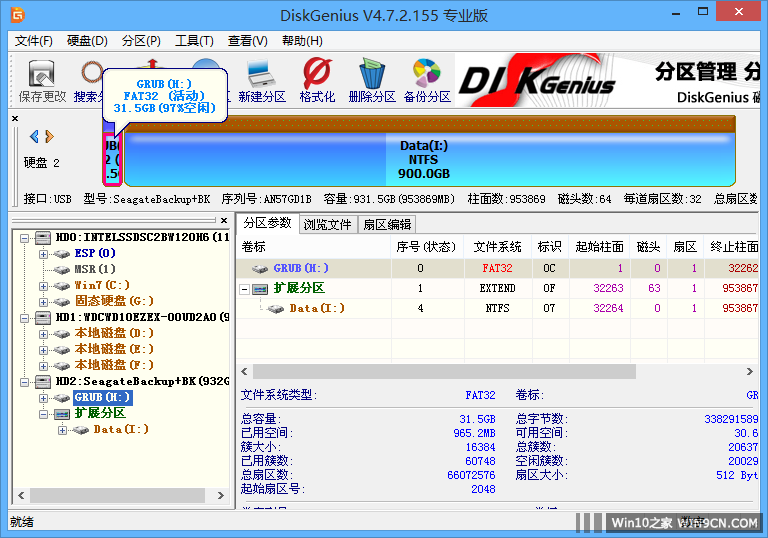Open the 工具(T) menu
The height and width of the screenshot is (538, 768).
tap(194, 41)
